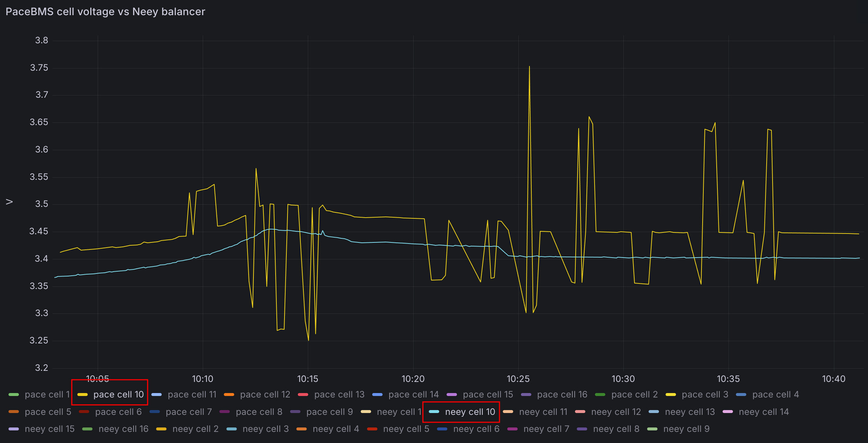
Task: Click the pace cell 11 color swatch
Action: pyautogui.click(x=157, y=395)
